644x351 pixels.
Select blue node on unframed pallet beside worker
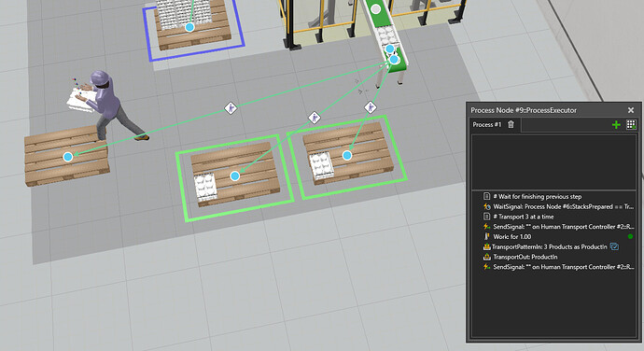[x=68, y=157]
